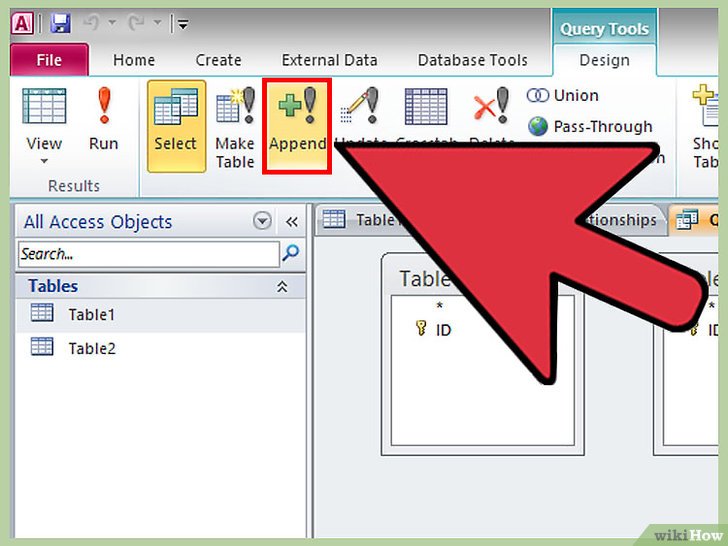Click the Tables group header label
Image resolution: width=728 pixels, height=546 pixels.
tap(53, 286)
